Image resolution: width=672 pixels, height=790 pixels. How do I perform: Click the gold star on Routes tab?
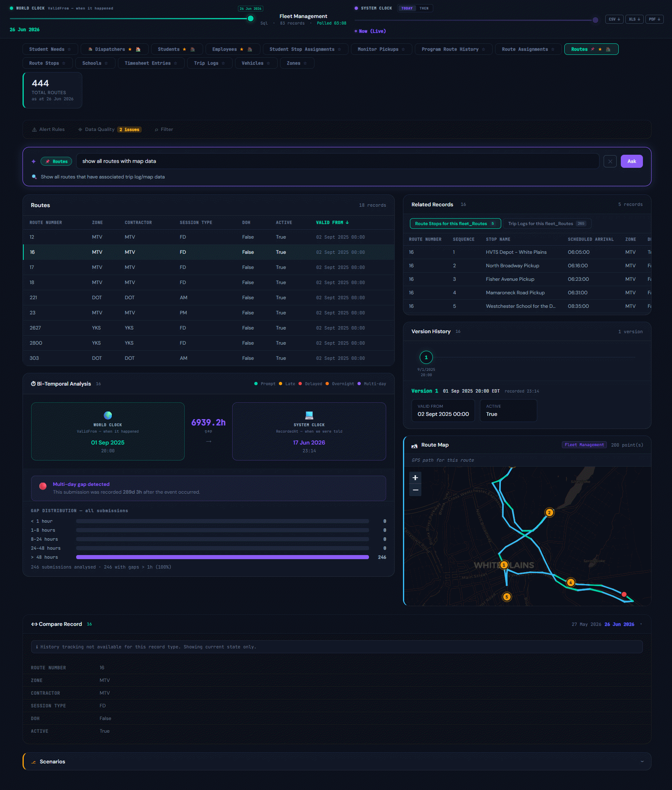coord(600,50)
